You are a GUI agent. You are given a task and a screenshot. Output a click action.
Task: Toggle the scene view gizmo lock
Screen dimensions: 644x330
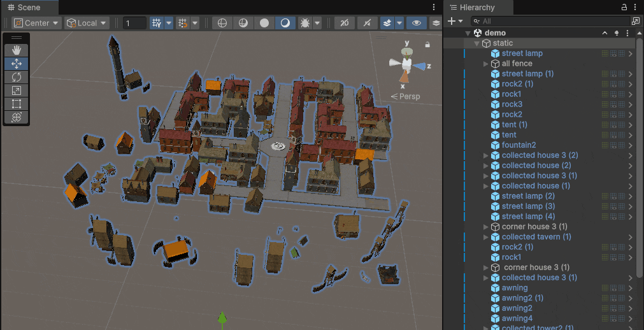tap(427, 45)
